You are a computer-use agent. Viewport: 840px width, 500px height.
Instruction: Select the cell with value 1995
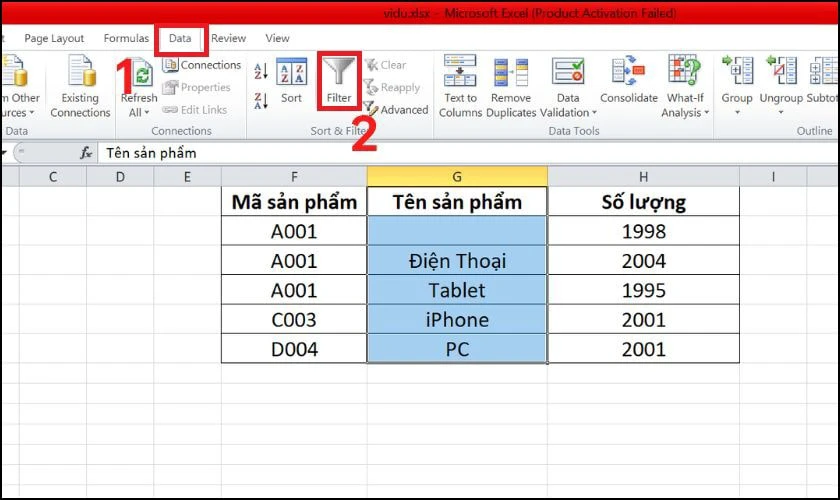pyautogui.click(x=643, y=290)
